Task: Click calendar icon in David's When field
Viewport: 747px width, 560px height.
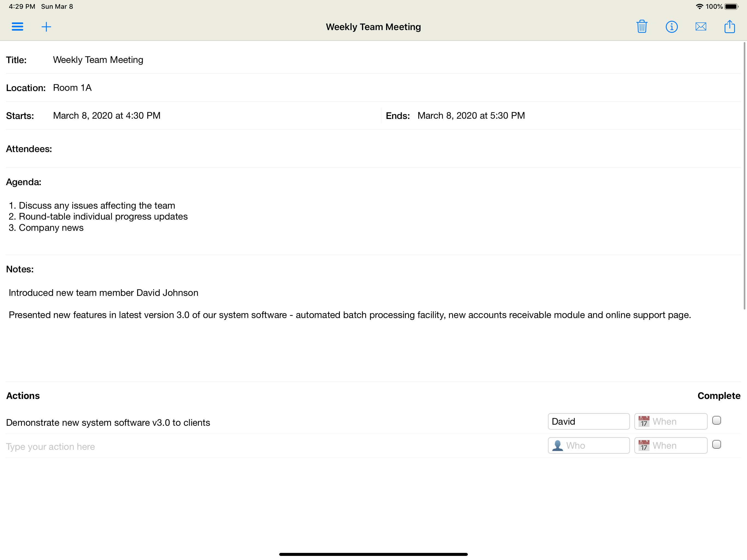Action: point(644,422)
